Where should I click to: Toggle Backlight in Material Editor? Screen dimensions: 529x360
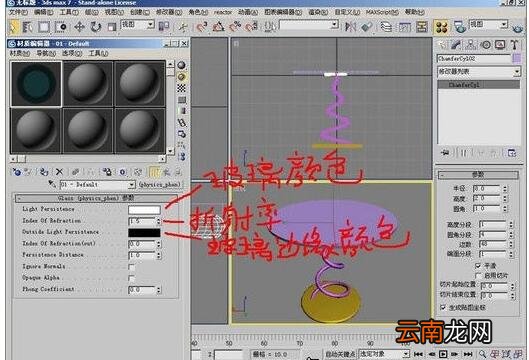(182, 77)
